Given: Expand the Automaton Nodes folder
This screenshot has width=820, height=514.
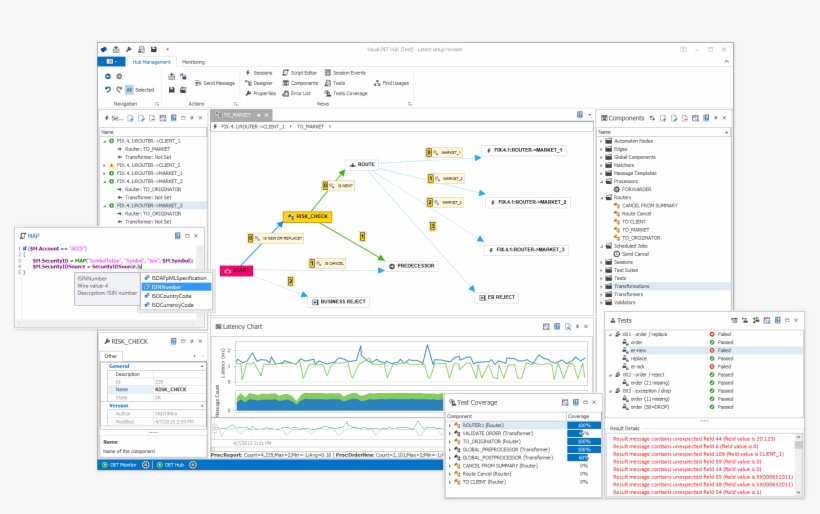Looking at the screenshot, I should point(602,141).
